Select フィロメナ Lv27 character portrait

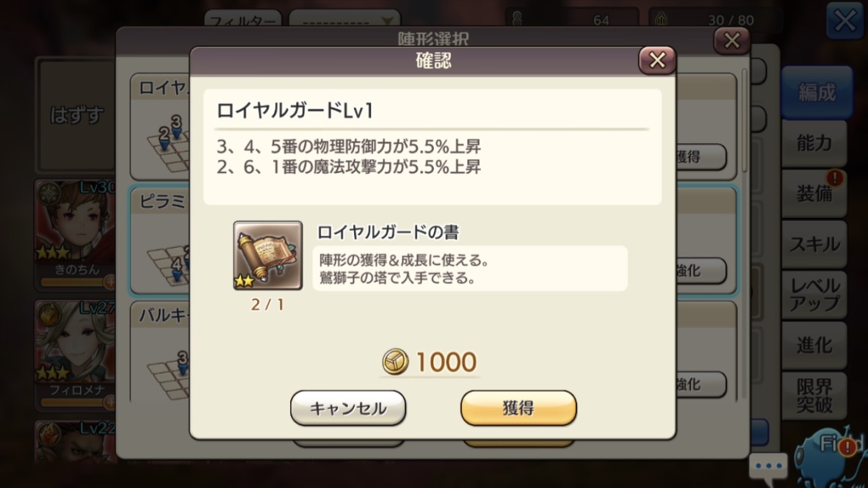click(76, 354)
